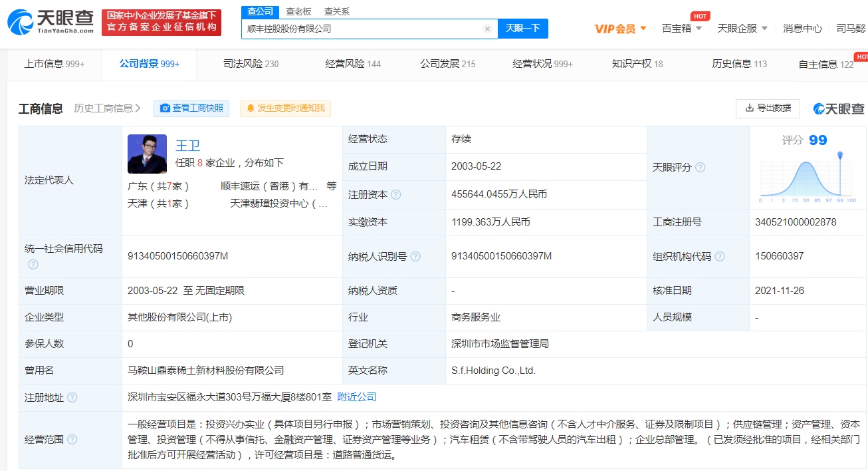Viewport: 868px width, 471px height.
Task: Click the 天眼一下 search button
Action: coord(522,29)
